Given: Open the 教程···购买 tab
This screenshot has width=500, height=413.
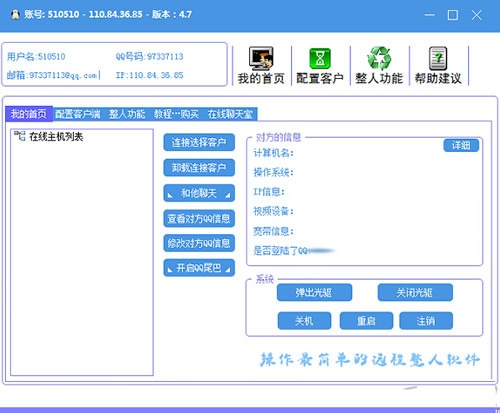Looking at the screenshot, I should (x=176, y=114).
